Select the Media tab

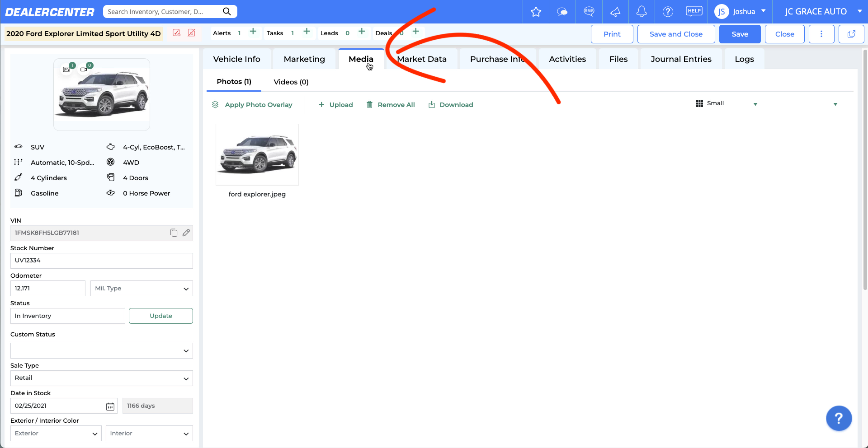[361, 59]
